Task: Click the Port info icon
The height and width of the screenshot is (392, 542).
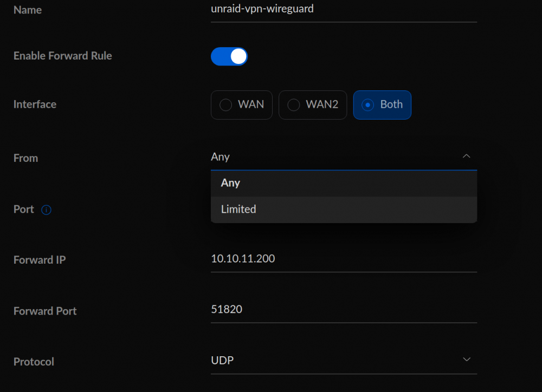Action: click(46, 210)
